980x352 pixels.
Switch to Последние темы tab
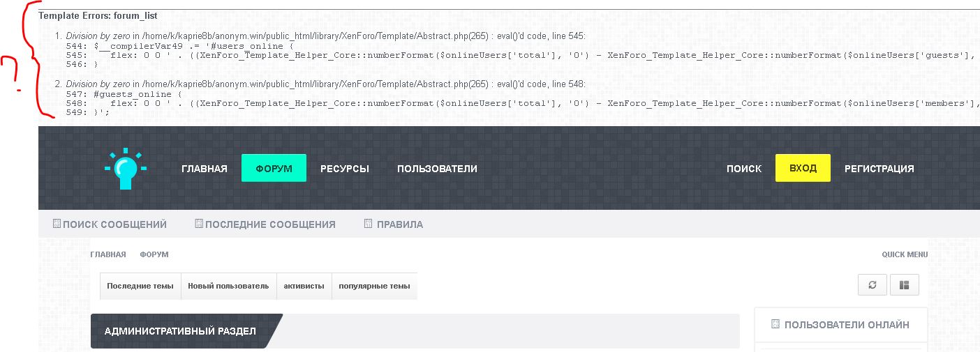140,286
